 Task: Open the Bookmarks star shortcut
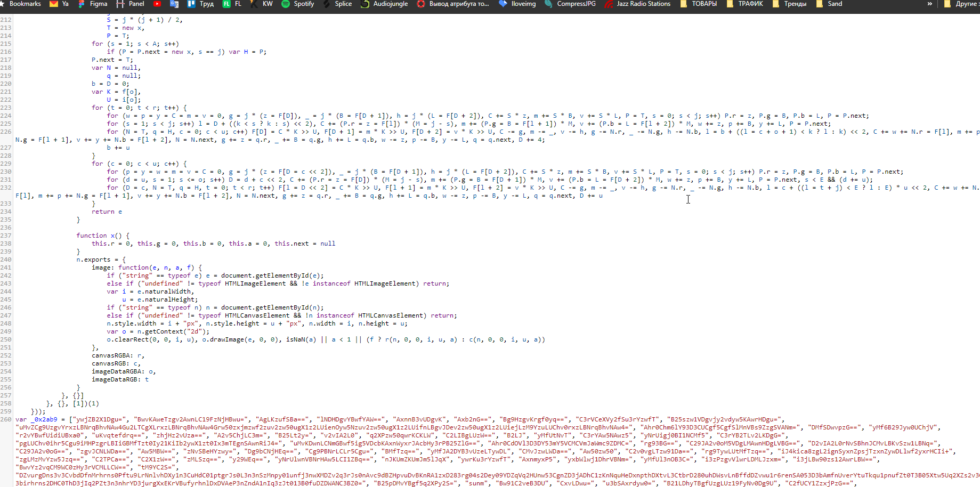[21, 4]
